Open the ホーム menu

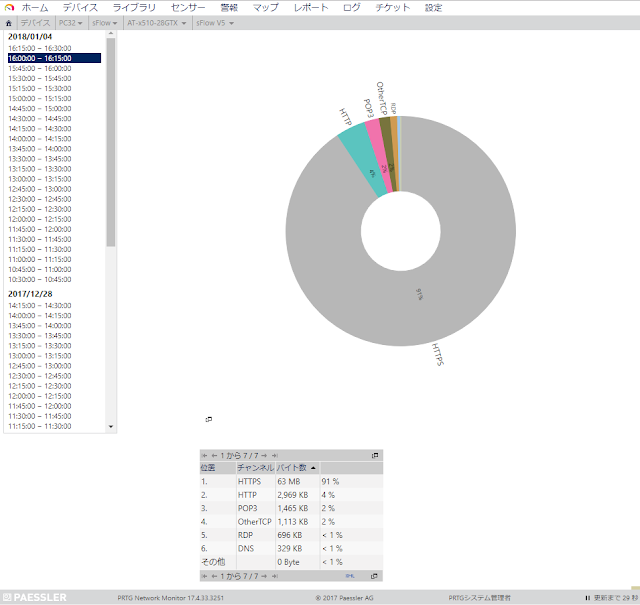(35, 7)
